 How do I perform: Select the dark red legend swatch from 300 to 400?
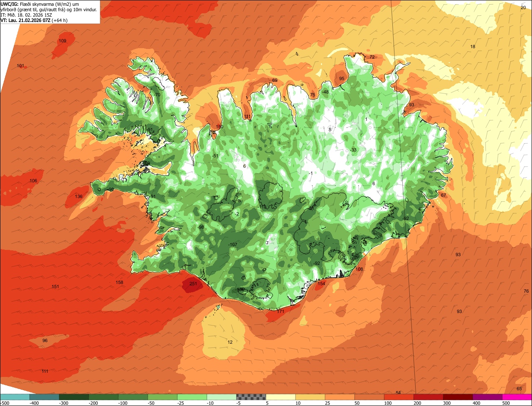point(458,397)
